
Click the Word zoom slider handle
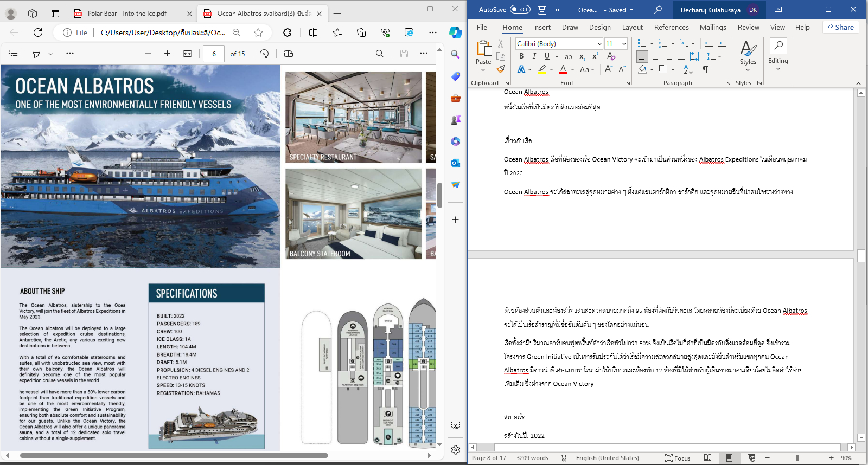click(x=797, y=458)
